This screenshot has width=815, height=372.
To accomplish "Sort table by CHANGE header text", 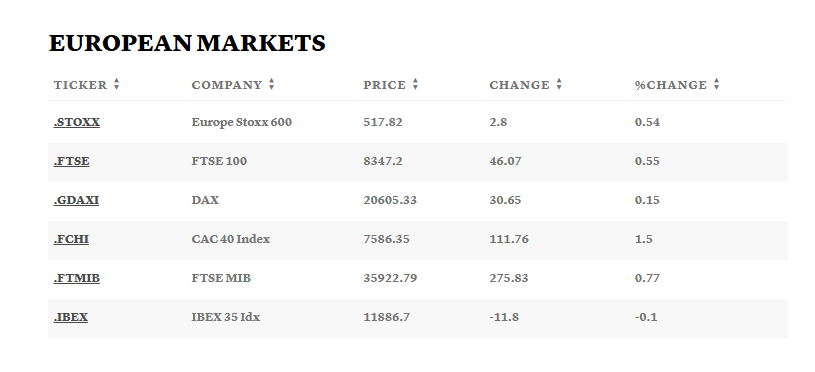I will click(x=519, y=85).
